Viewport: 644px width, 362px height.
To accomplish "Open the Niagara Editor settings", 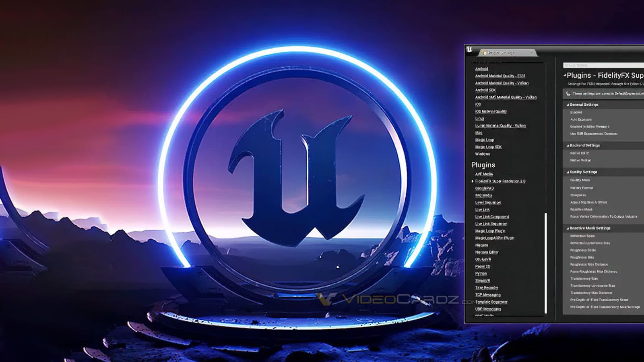I will 487,253.
